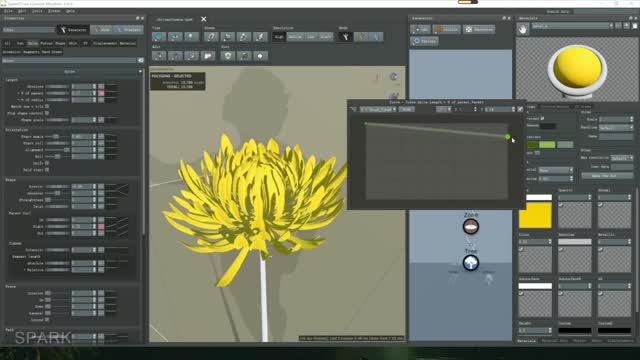The height and width of the screenshot is (360, 640).
Task: Click the eye view icon in the toolbar
Action: click(x=175, y=37)
